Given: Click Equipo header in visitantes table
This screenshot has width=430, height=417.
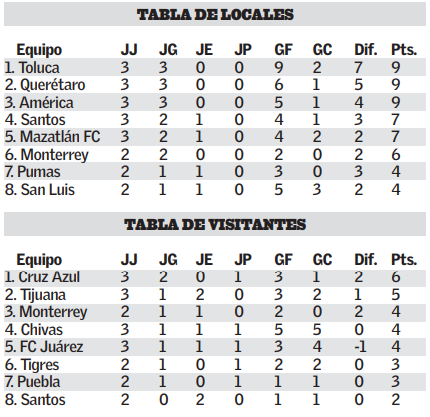Looking at the screenshot, I should click(39, 260).
